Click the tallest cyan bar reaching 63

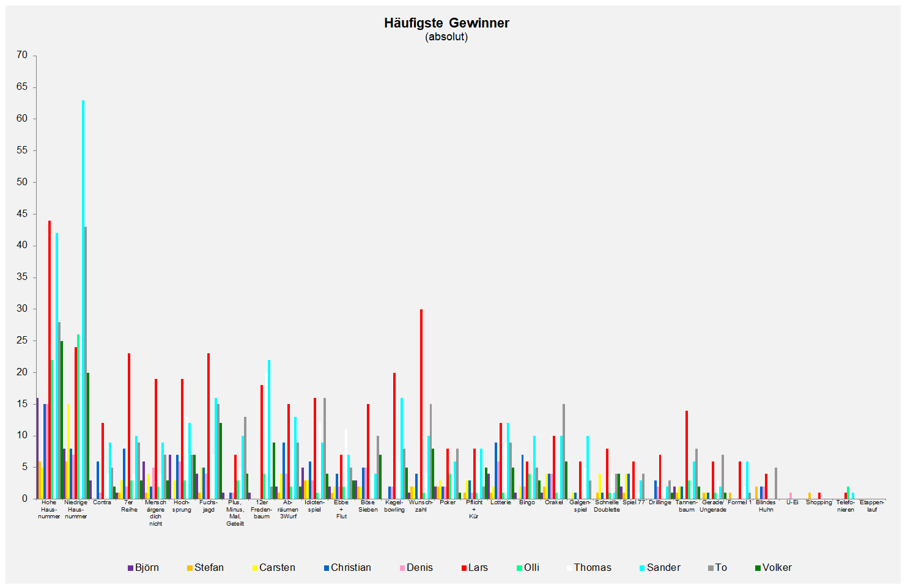pos(83,300)
